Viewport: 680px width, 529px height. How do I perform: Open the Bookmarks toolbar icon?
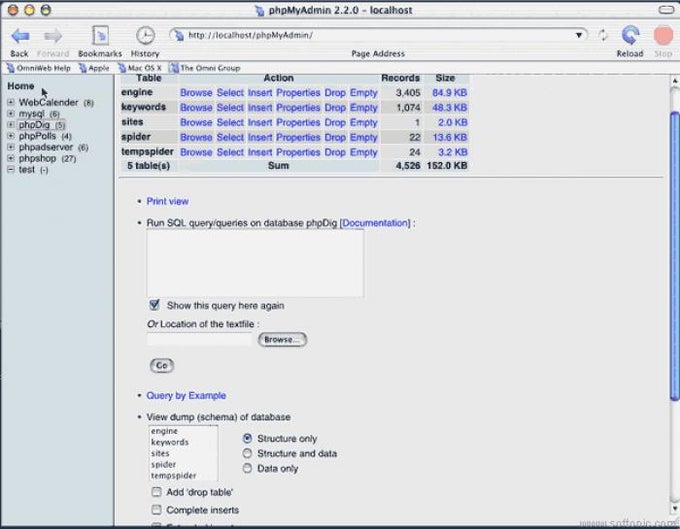(100, 36)
